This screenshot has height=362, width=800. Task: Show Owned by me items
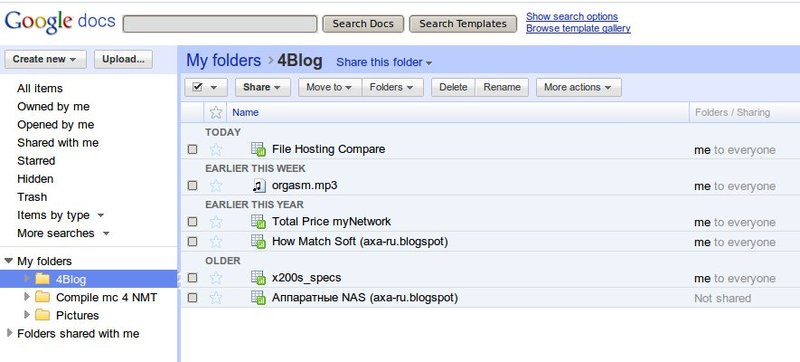(x=53, y=107)
